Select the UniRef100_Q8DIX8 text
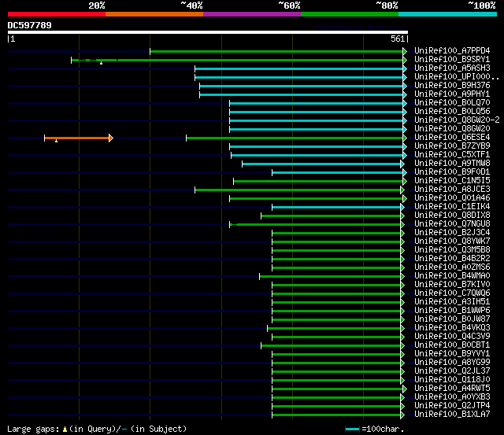Screen dimensions: 504x435 (452, 216)
